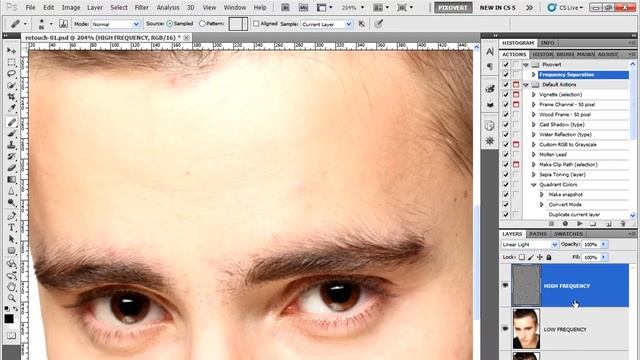Screen dimensions: 640x360
Task: Toggle dialog box for Molten Lead action
Action: tap(516, 154)
